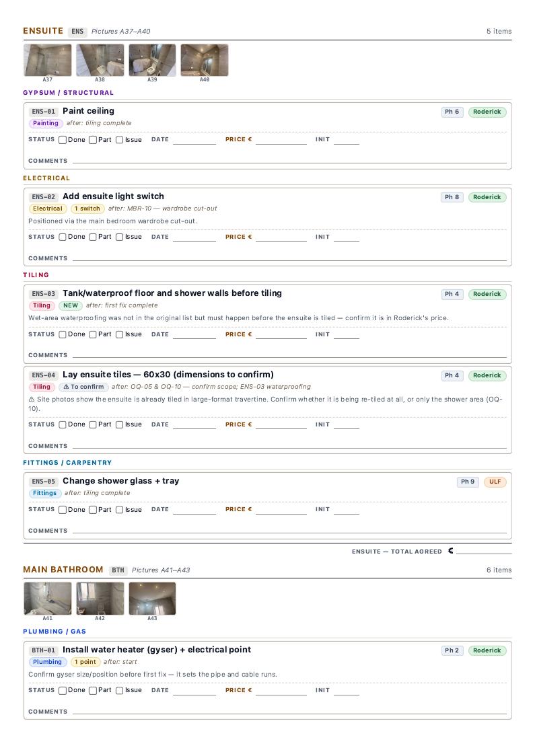Click the Painting tag on ENS-01
Screen dimensions: 535x756
coord(45,124)
